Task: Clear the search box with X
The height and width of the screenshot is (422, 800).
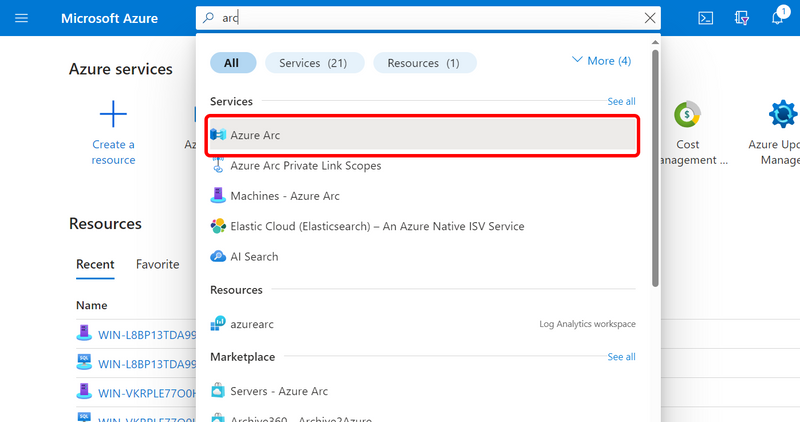Action: coord(649,18)
